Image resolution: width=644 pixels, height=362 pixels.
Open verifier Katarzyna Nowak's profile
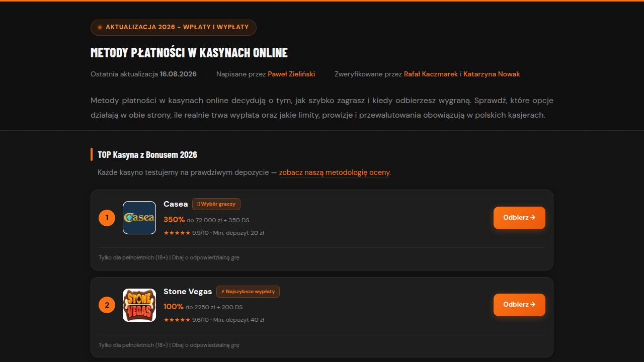(x=492, y=74)
